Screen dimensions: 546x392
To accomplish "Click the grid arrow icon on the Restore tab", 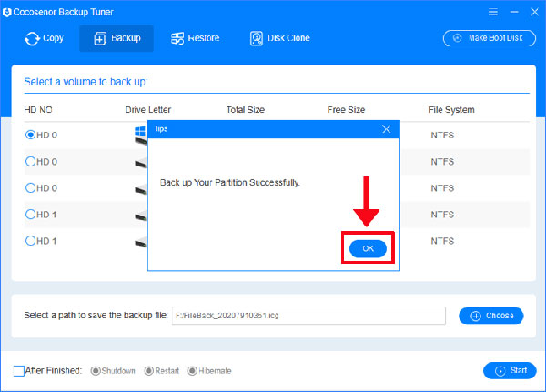I will tap(177, 38).
